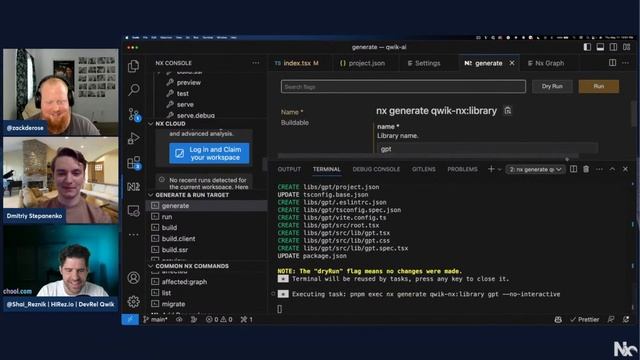Viewport: 640px width, 360px height.
Task: Switch to the index.tsx tab
Action: coord(297,63)
